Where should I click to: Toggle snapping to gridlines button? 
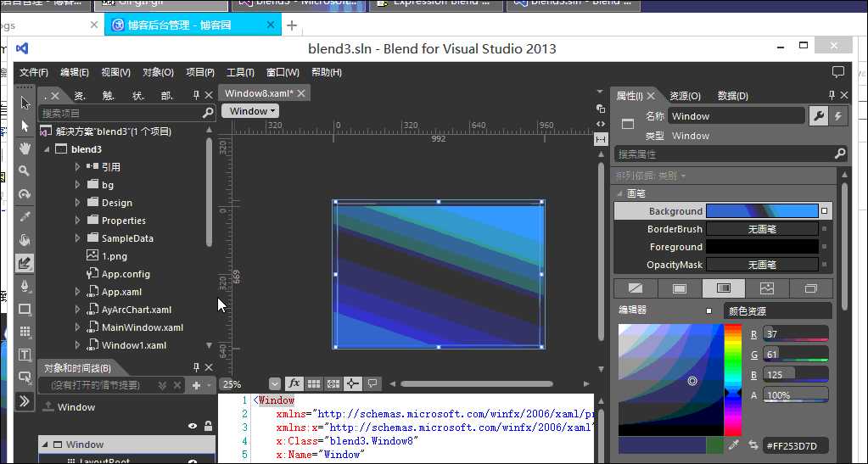[333, 383]
